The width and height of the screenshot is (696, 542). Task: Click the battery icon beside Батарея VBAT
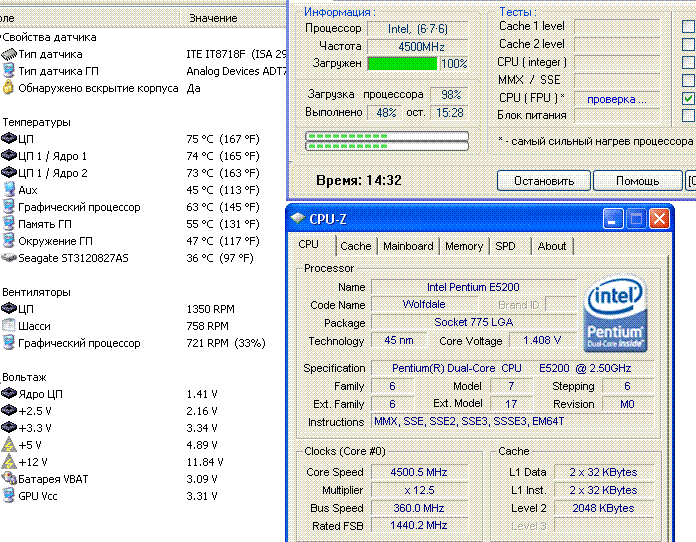pyautogui.click(x=8, y=479)
